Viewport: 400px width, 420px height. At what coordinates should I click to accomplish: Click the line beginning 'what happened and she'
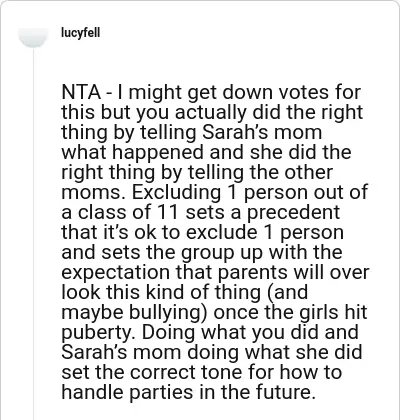[x=206, y=152]
